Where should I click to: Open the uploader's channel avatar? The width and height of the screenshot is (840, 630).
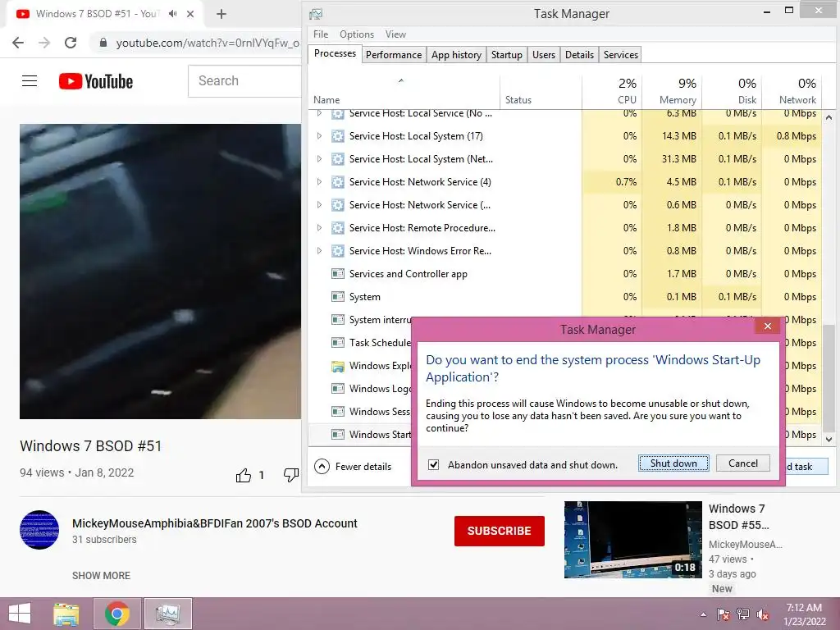[x=39, y=530]
